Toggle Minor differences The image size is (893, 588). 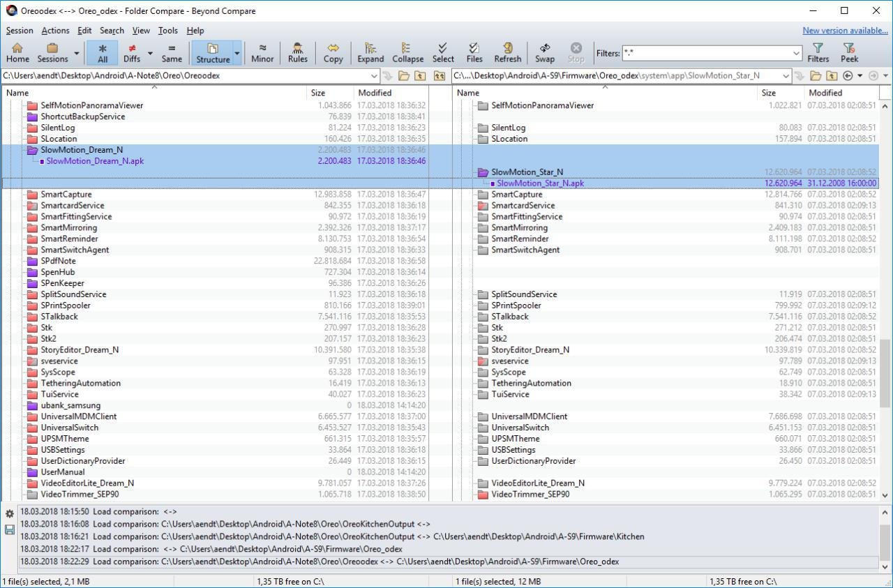pyautogui.click(x=262, y=53)
